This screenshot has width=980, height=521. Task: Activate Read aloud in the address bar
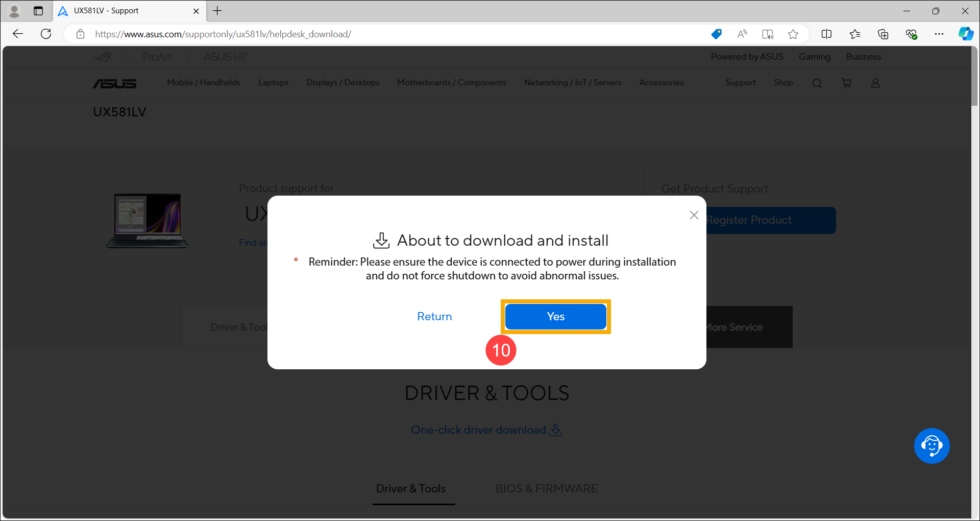(x=742, y=34)
